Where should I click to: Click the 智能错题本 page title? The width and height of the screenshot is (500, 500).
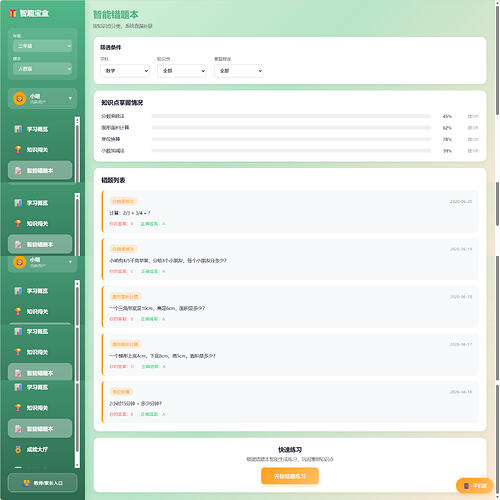[116, 15]
